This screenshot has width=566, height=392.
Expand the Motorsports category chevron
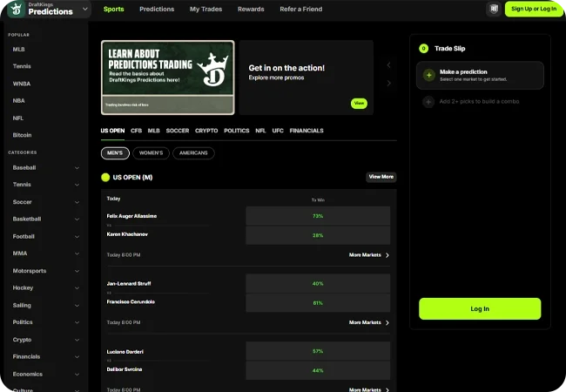pos(77,271)
